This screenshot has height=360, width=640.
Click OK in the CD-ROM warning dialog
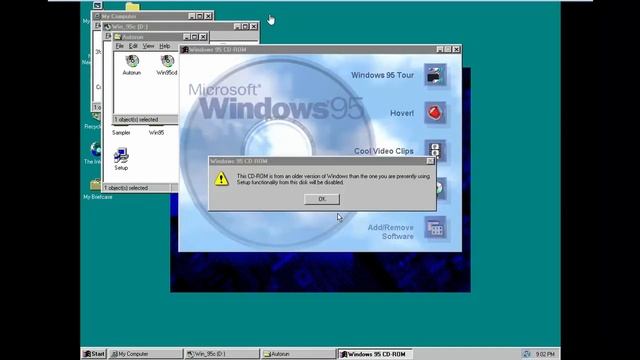point(322,199)
